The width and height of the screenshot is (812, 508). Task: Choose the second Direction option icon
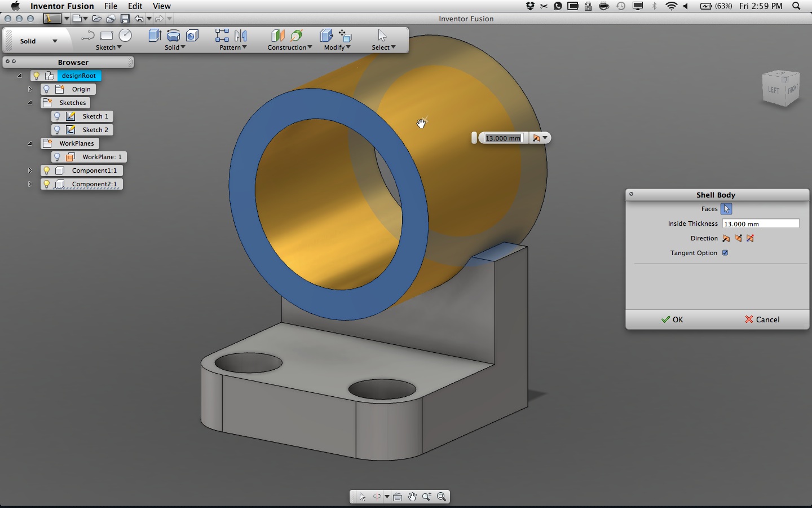[738, 238]
